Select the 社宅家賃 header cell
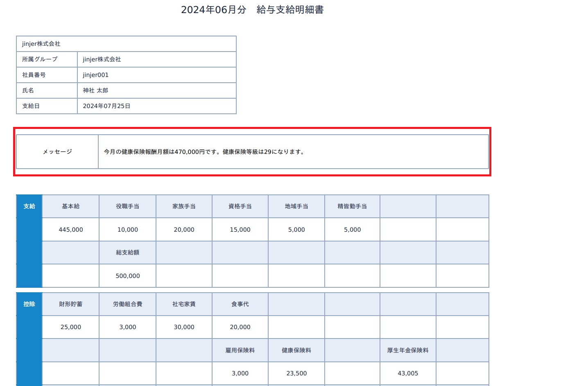The width and height of the screenshot is (588, 386). 184,304
